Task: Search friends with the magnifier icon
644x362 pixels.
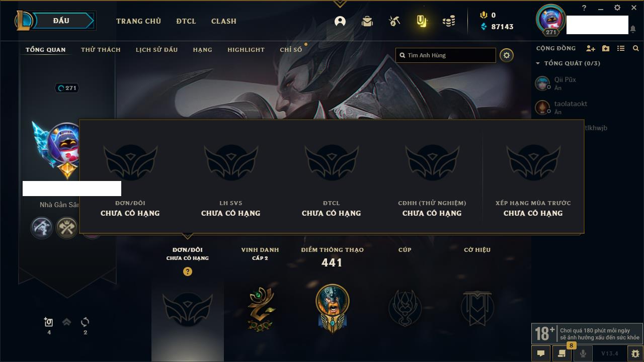Action: coord(636,48)
